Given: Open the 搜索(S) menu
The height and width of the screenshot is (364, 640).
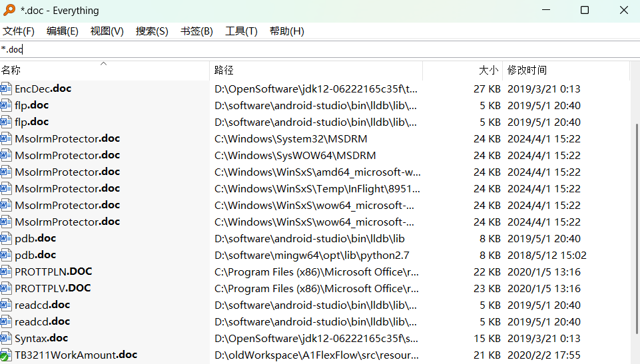Looking at the screenshot, I should (152, 31).
